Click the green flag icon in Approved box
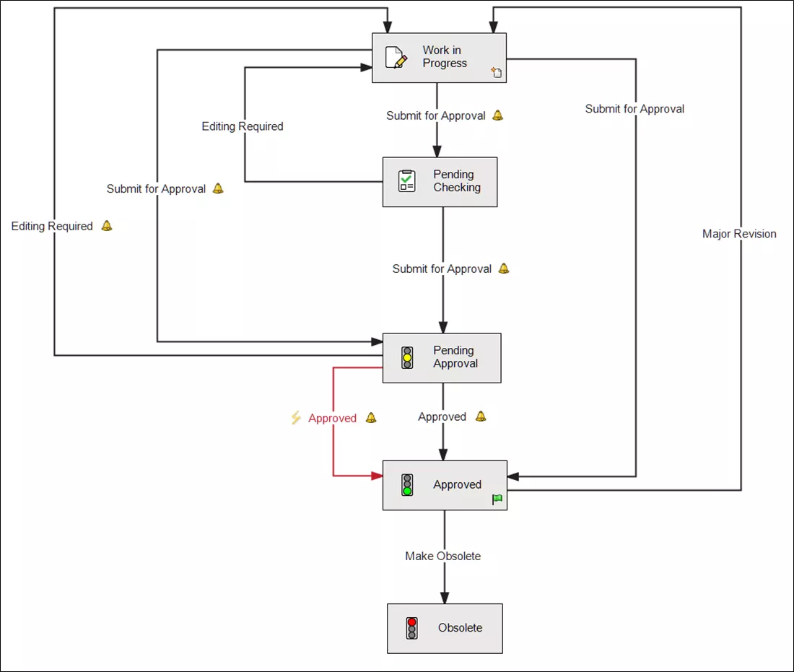This screenshot has height=672, width=794. pyautogui.click(x=497, y=499)
